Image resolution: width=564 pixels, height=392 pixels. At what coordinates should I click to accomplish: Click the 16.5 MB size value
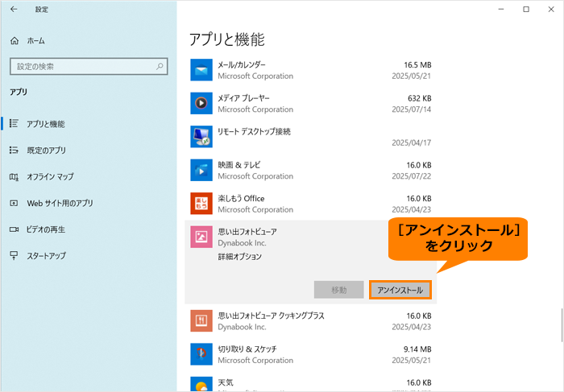[417, 65]
